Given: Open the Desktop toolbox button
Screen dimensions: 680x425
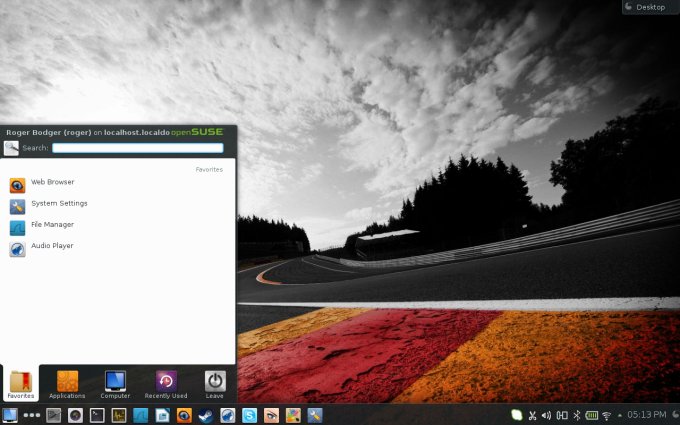Looking at the screenshot, I should 650,7.
